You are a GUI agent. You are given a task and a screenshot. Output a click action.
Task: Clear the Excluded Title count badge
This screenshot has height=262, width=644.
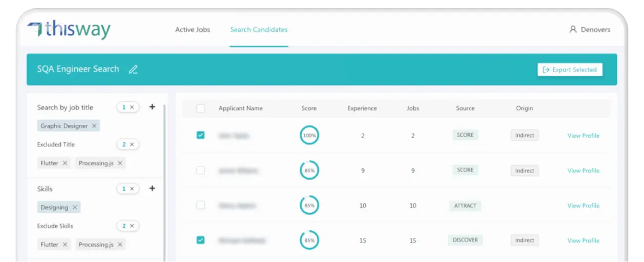click(132, 145)
